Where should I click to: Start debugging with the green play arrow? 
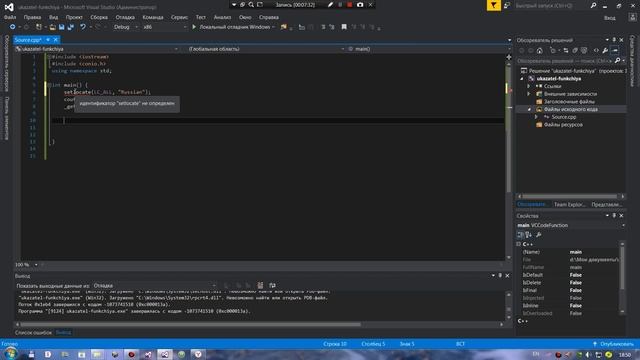[x=194, y=27]
